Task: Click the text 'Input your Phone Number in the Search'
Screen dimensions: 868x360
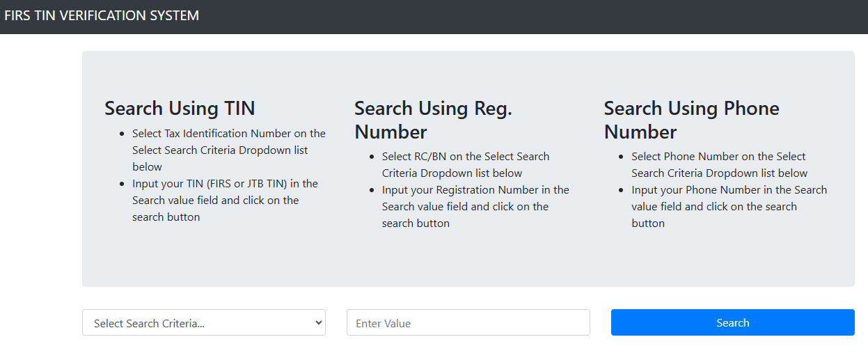Action: [x=729, y=189]
